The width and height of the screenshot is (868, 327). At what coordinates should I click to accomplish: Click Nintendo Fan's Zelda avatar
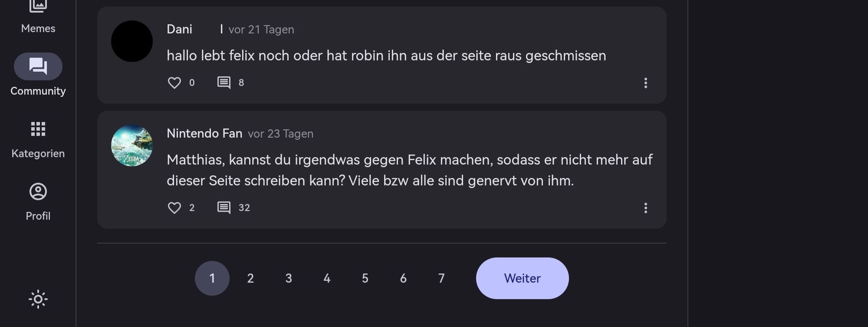pyautogui.click(x=132, y=145)
